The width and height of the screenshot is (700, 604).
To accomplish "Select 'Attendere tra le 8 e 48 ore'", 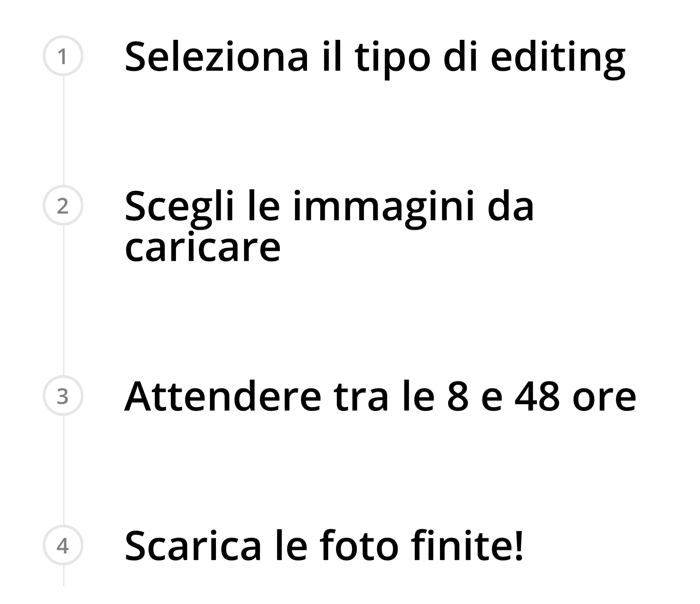I will (x=380, y=396).
